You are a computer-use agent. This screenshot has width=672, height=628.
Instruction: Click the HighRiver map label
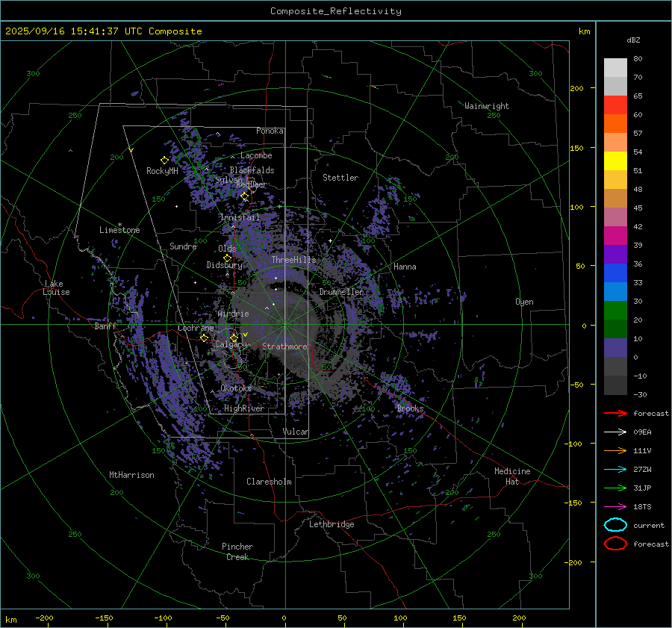coord(244,408)
